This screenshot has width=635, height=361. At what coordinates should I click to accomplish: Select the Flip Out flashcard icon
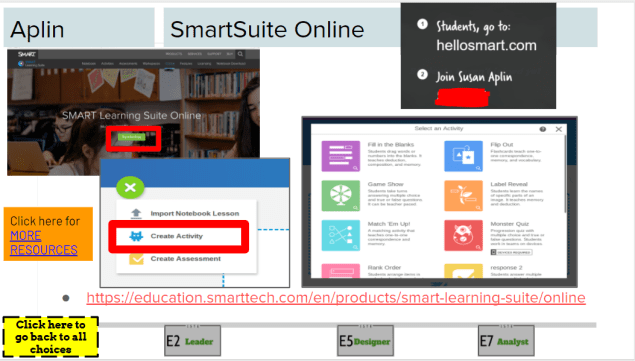pyautogui.click(x=463, y=156)
